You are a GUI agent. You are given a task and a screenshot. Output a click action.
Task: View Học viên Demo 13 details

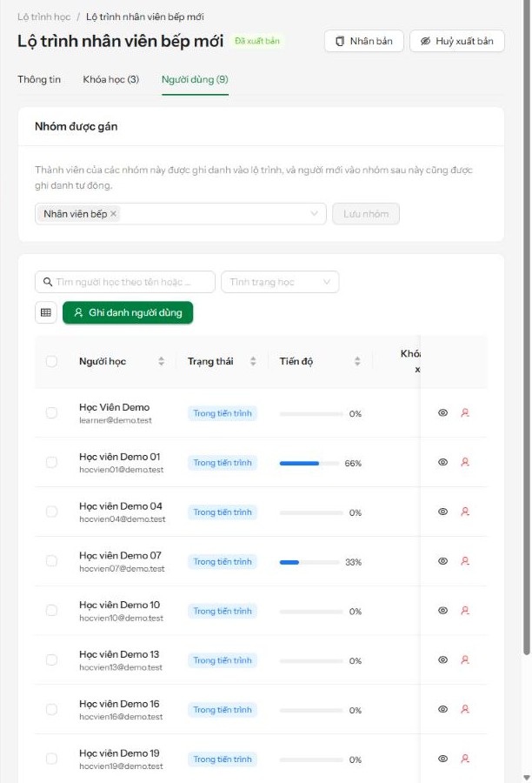pos(442,659)
